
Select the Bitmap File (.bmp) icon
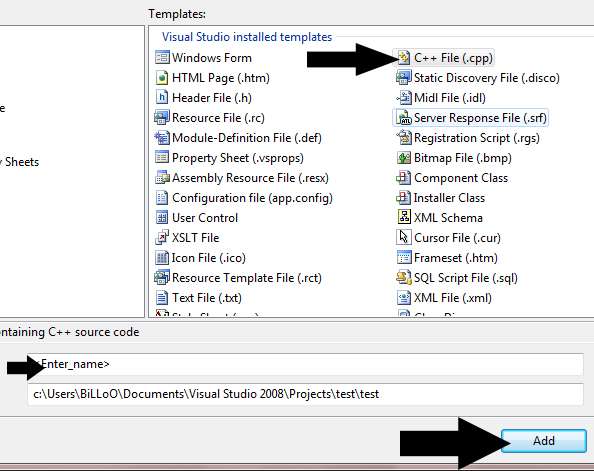point(404,158)
